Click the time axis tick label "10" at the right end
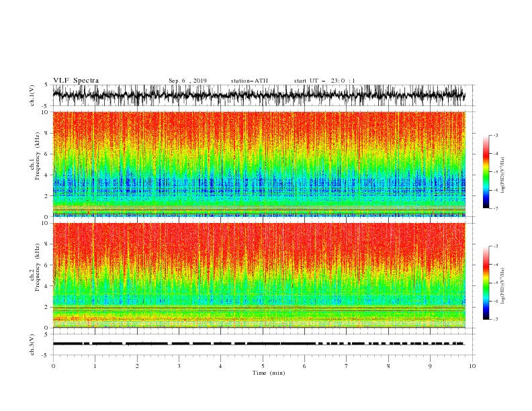 [x=472, y=366]
